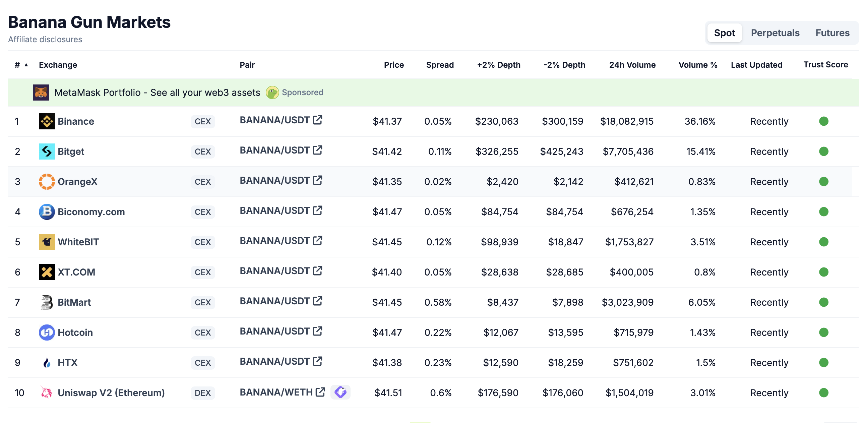Click the Sponsored label text
The width and height of the screenshot is (868, 423).
click(x=303, y=93)
